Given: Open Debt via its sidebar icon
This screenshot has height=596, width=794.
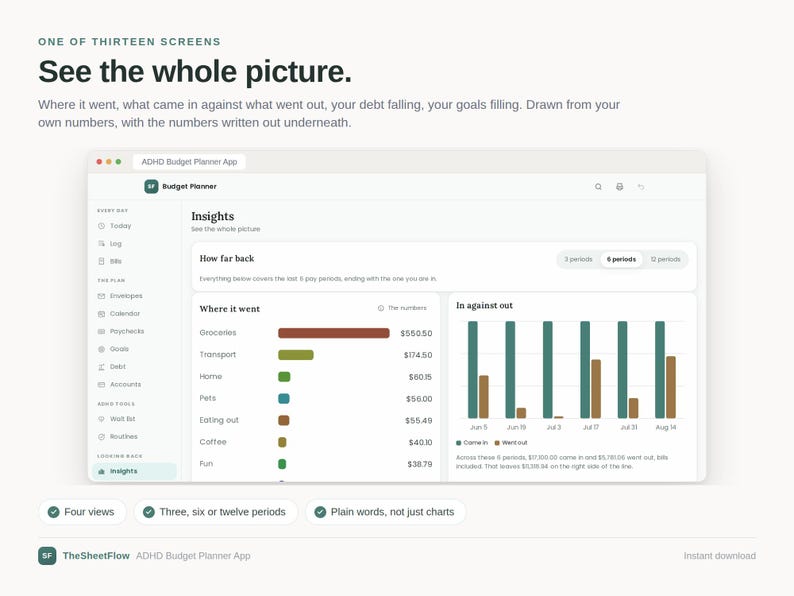Looking at the screenshot, I should click(101, 367).
